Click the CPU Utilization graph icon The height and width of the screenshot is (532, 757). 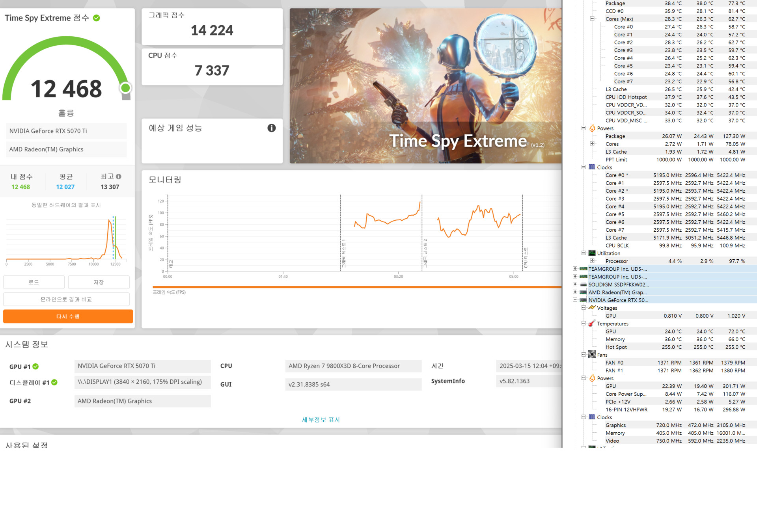pyautogui.click(x=592, y=253)
